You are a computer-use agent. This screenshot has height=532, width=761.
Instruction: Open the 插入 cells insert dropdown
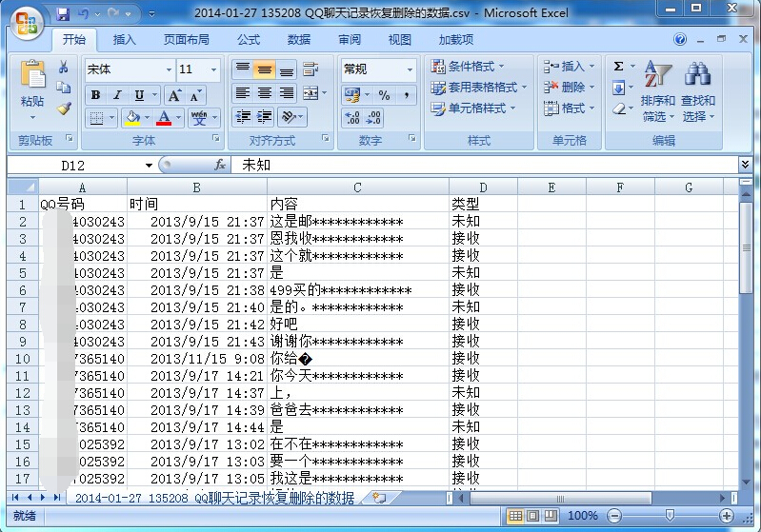click(x=569, y=66)
